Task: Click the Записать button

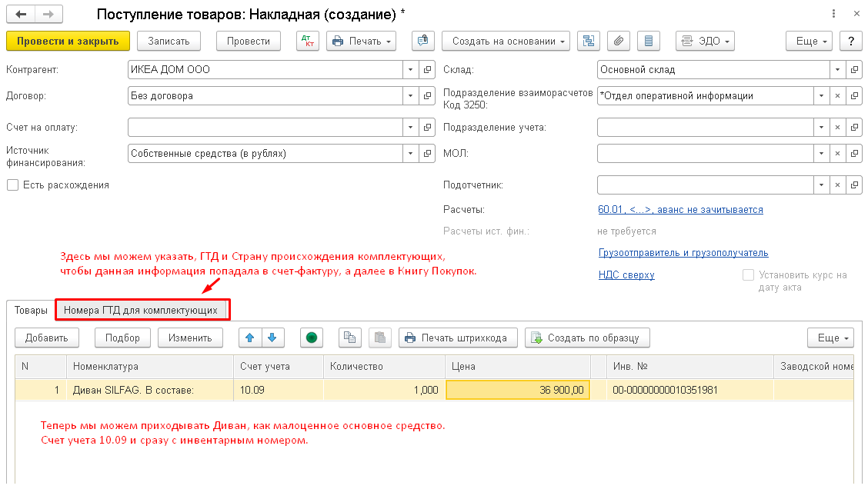Action: [169, 41]
